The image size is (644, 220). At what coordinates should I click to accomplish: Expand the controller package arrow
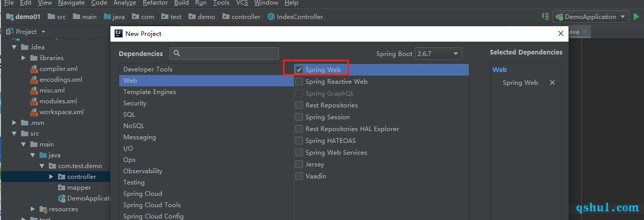click(x=51, y=177)
